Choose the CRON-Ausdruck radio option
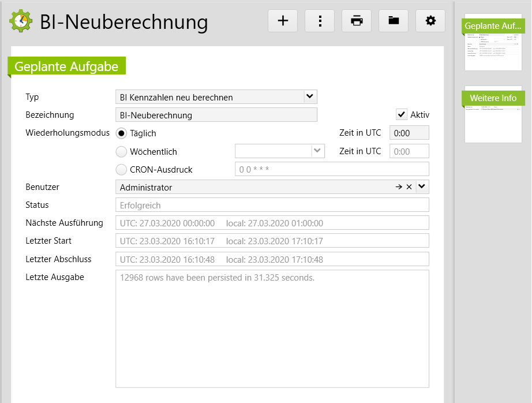This screenshot has height=403, width=532. (121, 170)
